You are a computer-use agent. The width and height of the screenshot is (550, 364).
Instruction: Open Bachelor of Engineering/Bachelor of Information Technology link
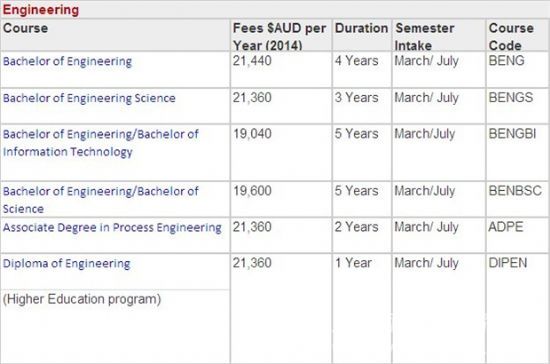click(101, 143)
